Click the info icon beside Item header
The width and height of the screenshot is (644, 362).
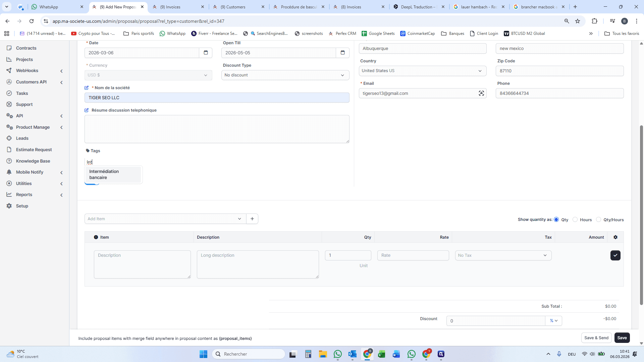(x=96, y=237)
